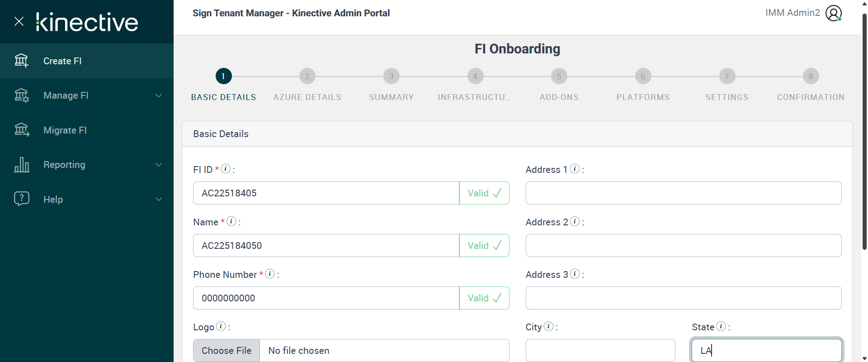Open the user profile avatar icon
This screenshot has height=362, width=868.
pos(833,13)
